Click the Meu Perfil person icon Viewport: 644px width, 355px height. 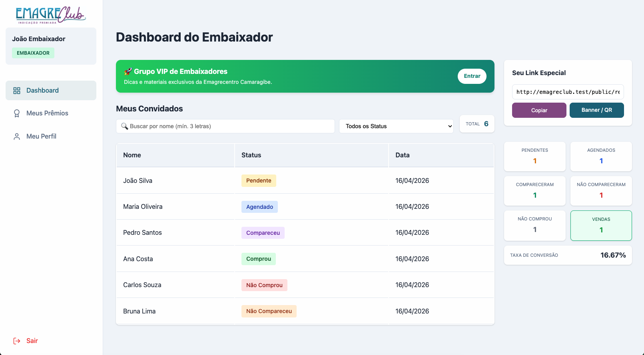tap(17, 137)
